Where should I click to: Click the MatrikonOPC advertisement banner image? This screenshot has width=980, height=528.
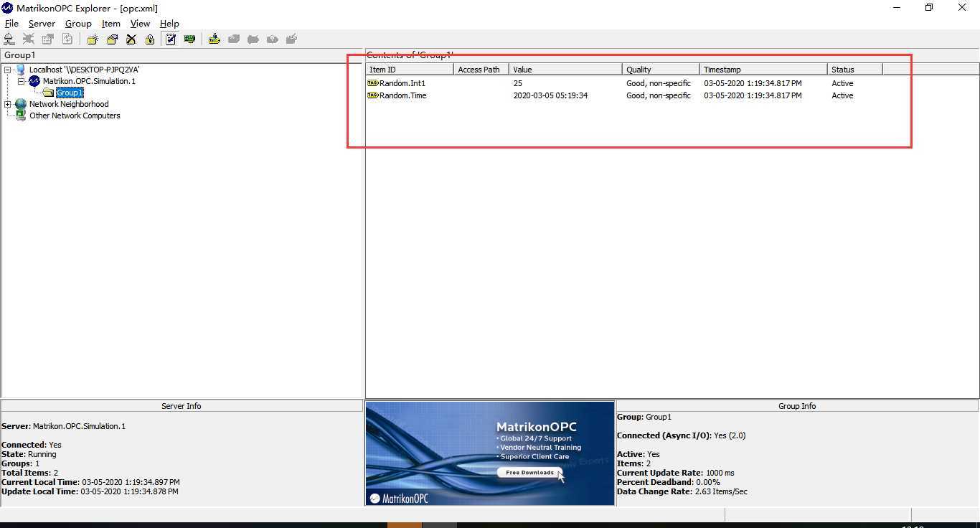tap(490, 453)
